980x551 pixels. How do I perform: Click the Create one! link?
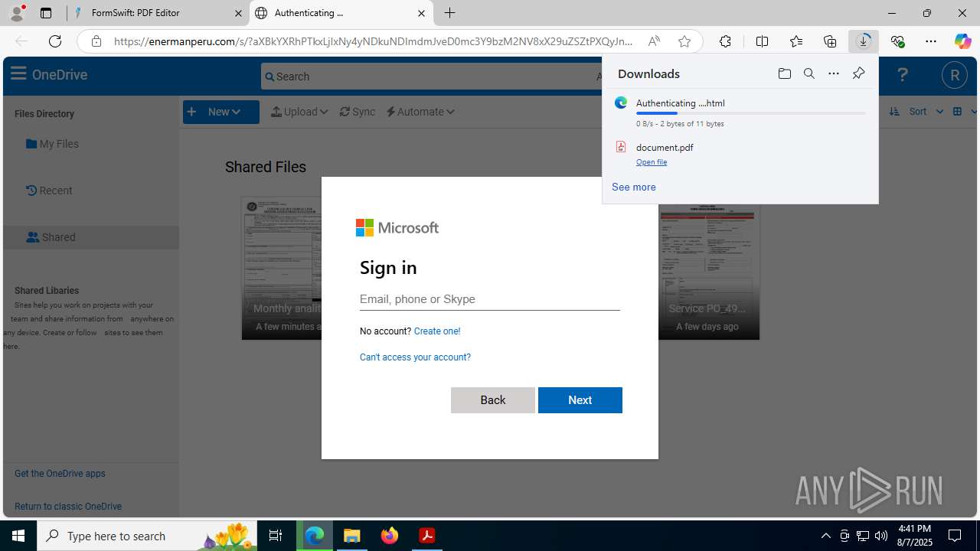437,331
